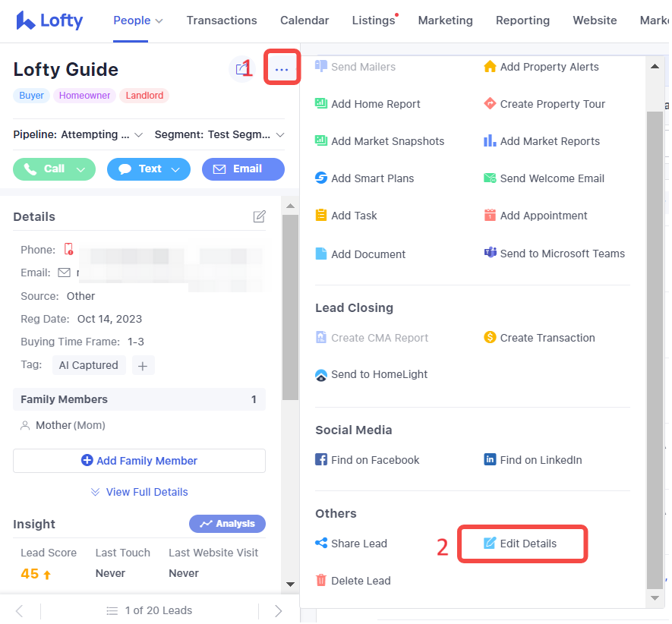Click the Homeowner tag
672x624 pixels.
coord(84,95)
